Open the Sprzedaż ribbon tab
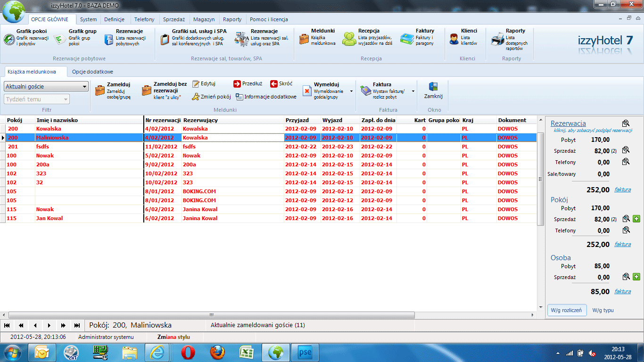644x362 pixels. click(x=174, y=19)
